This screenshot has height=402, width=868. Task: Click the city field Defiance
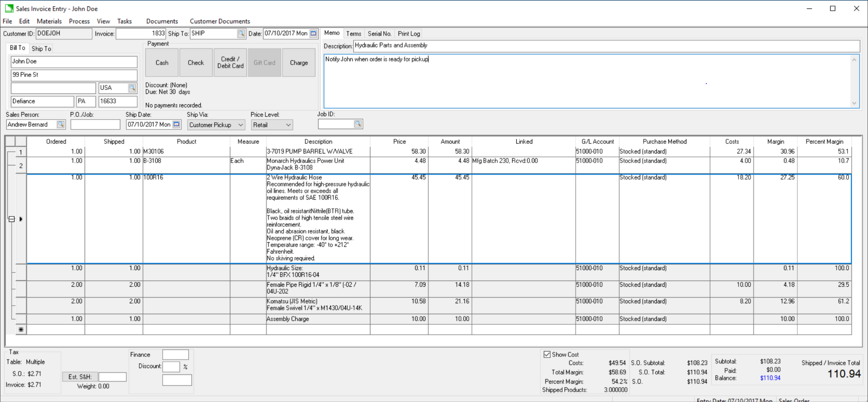(42, 101)
